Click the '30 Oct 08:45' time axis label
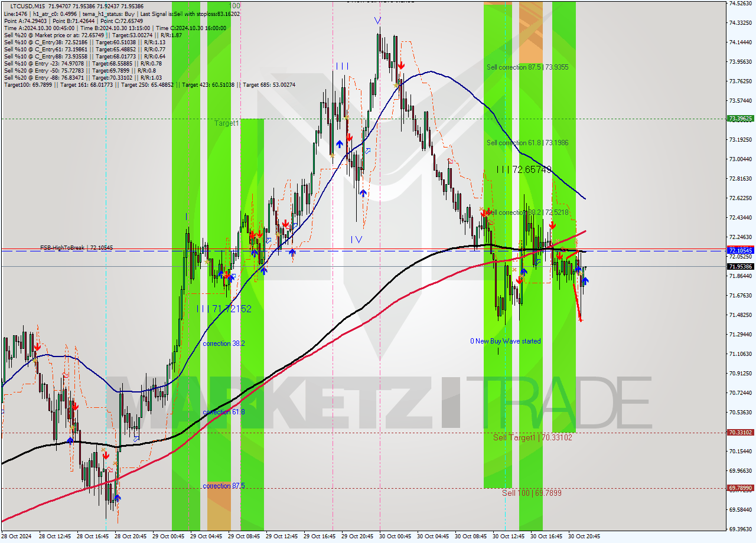756x543 pixels. (x=471, y=537)
